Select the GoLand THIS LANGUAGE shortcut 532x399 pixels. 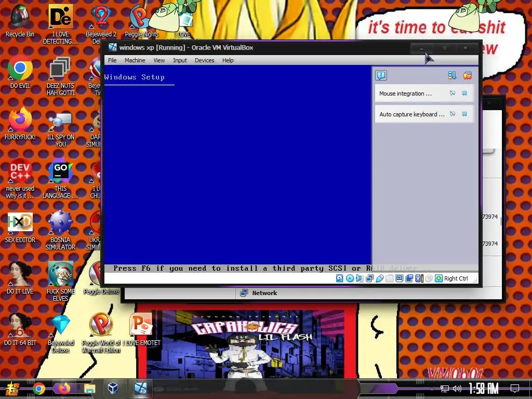(60, 179)
